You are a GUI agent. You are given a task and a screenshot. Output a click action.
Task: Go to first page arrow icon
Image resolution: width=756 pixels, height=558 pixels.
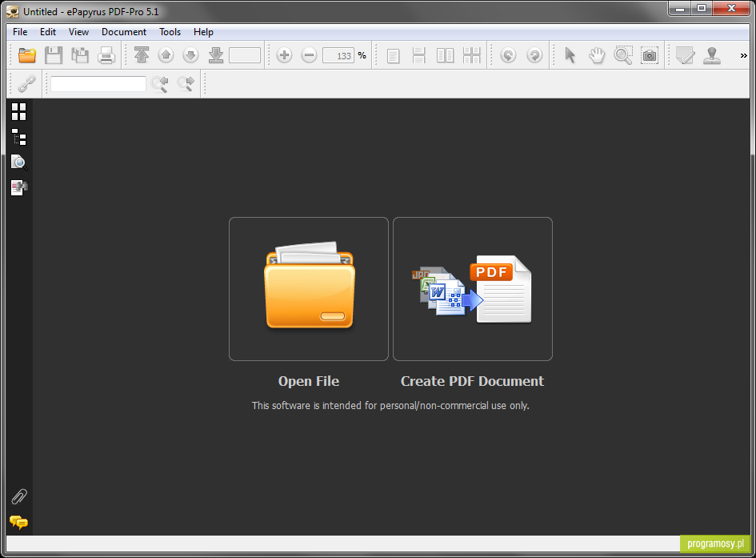pyautogui.click(x=142, y=55)
